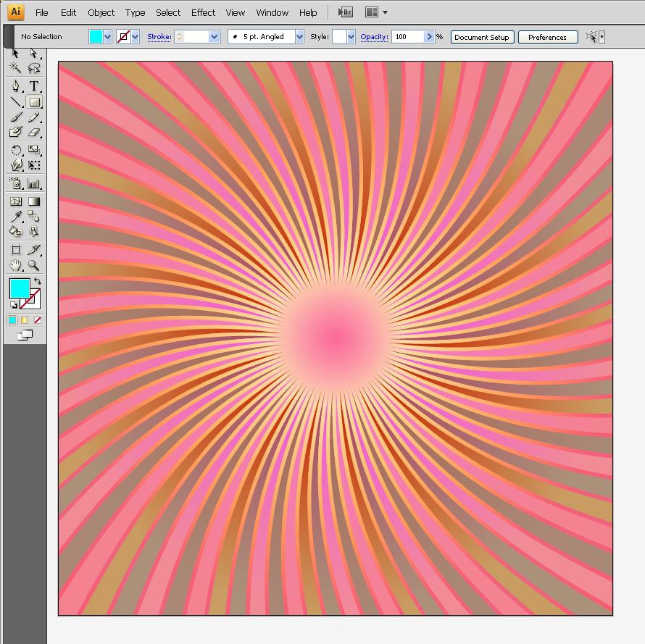Open the stroke color dropdown in control bar
Screen dimensions: 645x644
(x=135, y=37)
